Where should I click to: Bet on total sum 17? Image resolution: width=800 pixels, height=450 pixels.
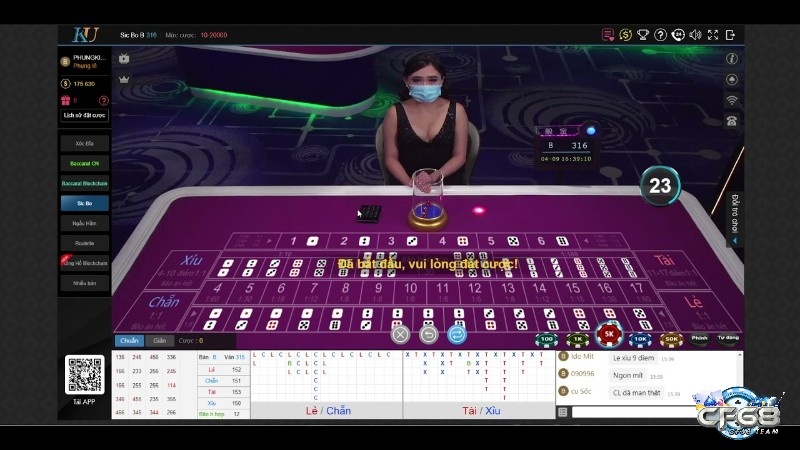pos(637,292)
